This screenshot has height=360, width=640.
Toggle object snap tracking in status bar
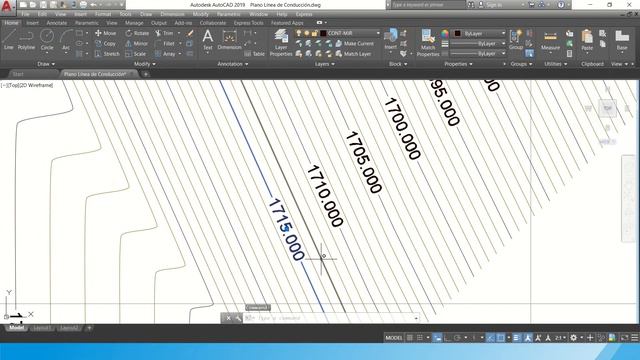490,338
